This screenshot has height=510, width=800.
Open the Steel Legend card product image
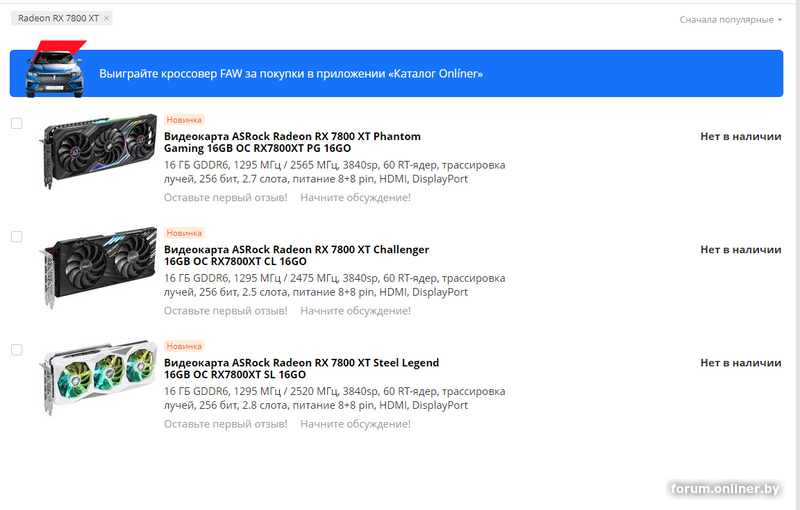pos(98,378)
